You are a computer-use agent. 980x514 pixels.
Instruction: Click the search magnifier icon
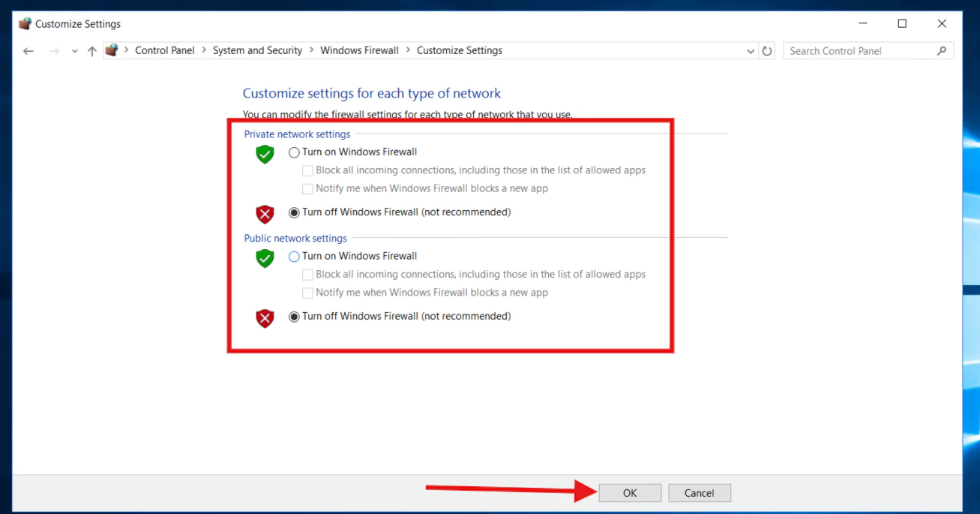click(x=942, y=50)
